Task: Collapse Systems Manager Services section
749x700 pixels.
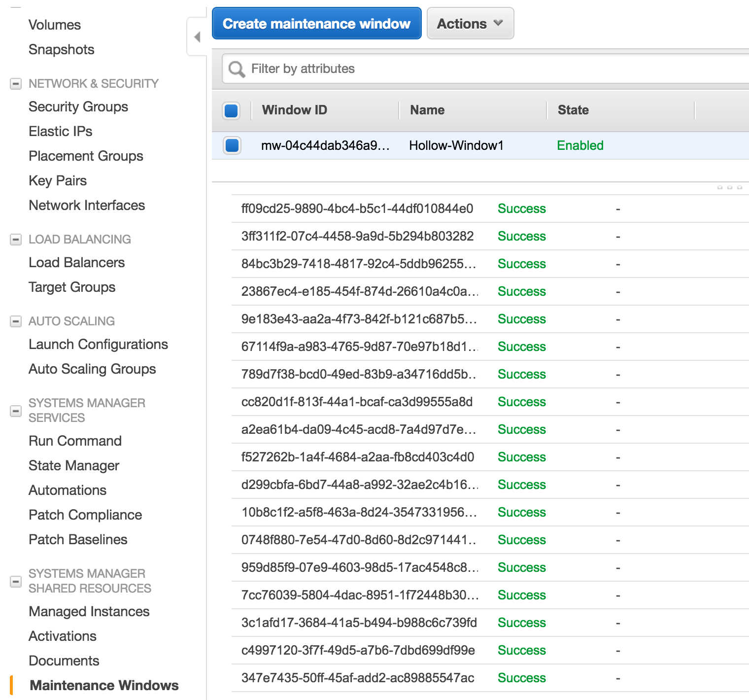Action: point(16,411)
